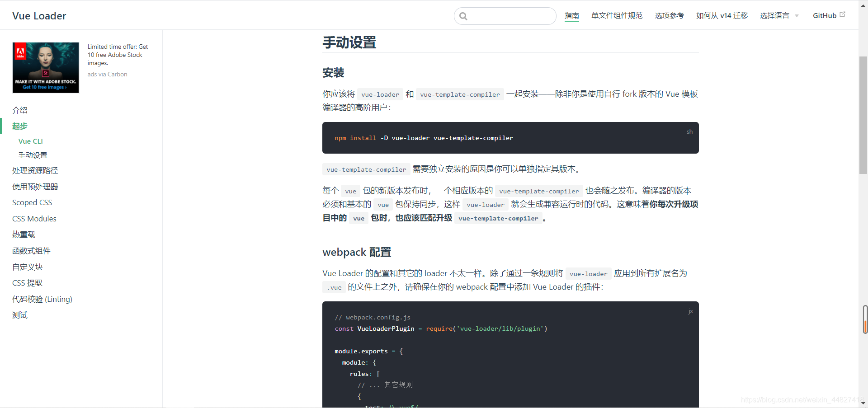Screen dimensions: 868x408
Task: Open the 如何从 v14 迁移 guide
Action: point(722,15)
